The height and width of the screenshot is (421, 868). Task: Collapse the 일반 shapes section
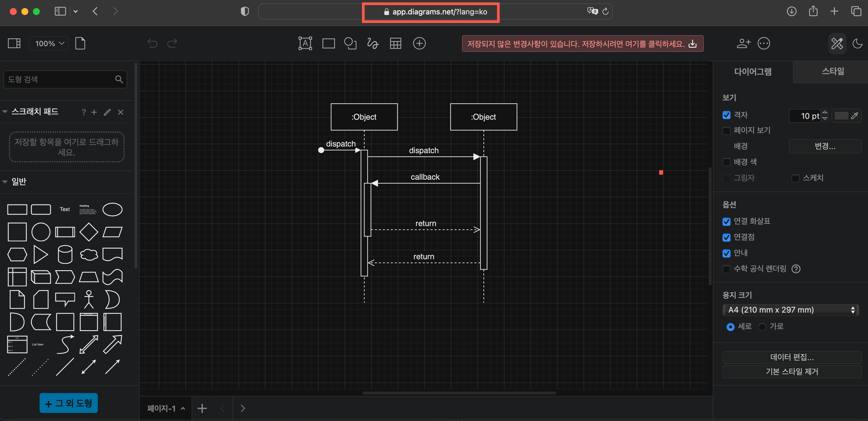pos(4,181)
